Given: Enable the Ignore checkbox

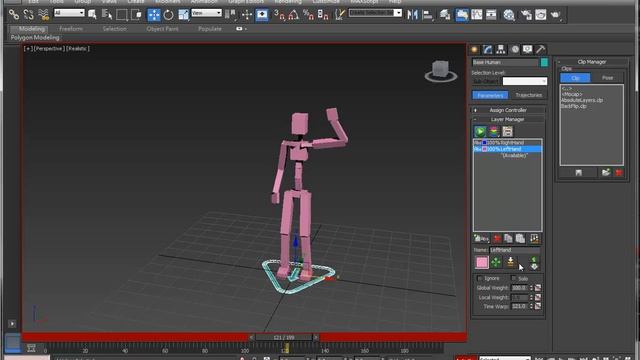Looking at the screenshot, I should 480,278.
